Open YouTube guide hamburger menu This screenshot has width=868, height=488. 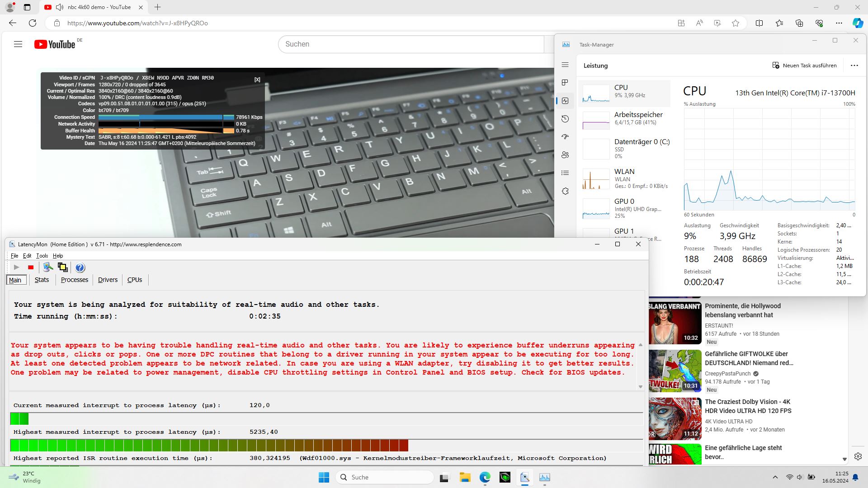pos(18,44)
